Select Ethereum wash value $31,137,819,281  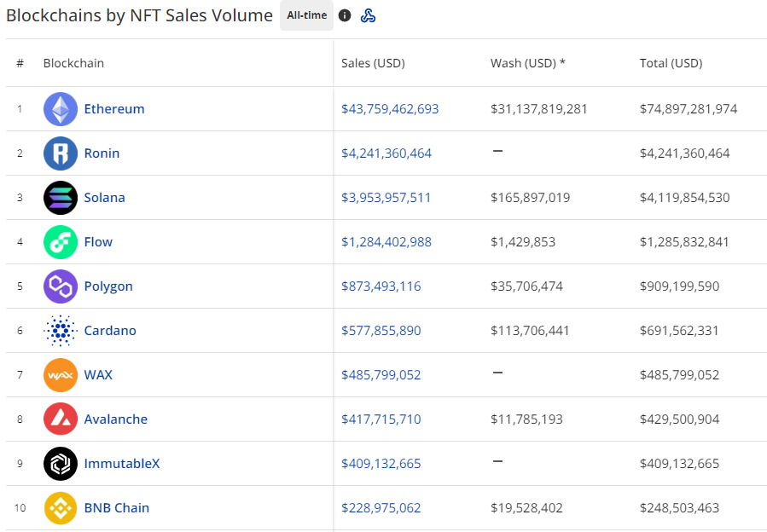click(539, 109)
